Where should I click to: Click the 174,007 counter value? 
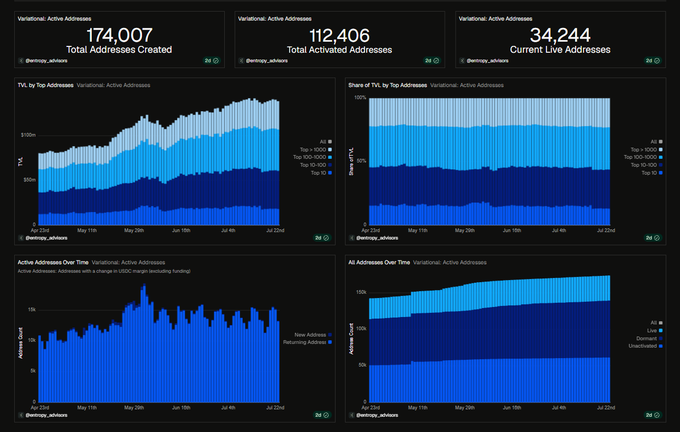119,35
